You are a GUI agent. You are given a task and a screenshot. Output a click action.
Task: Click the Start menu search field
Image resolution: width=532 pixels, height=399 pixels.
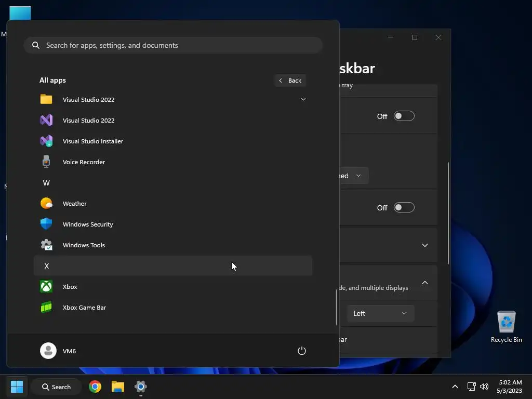pyautogui.click(x=172, y=45)
